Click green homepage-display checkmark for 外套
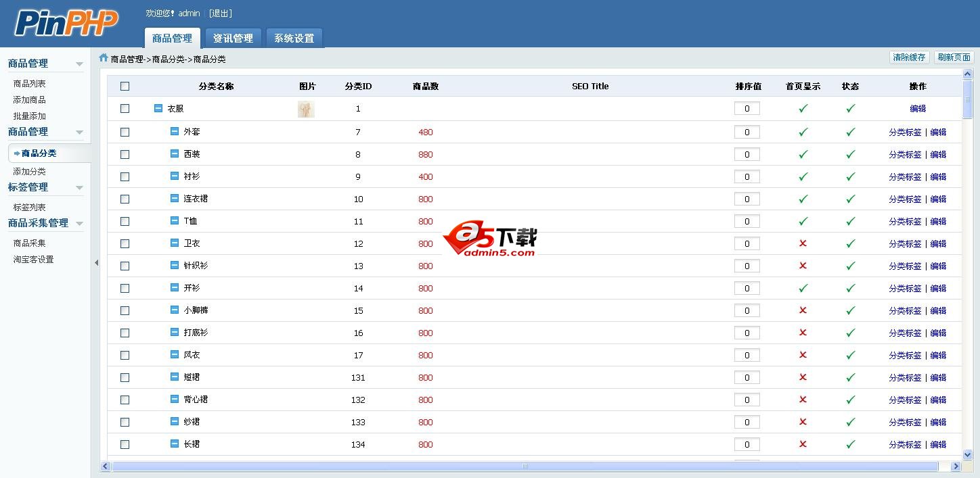The width and height of the screenshot is (980, 478). pos(803,132)
